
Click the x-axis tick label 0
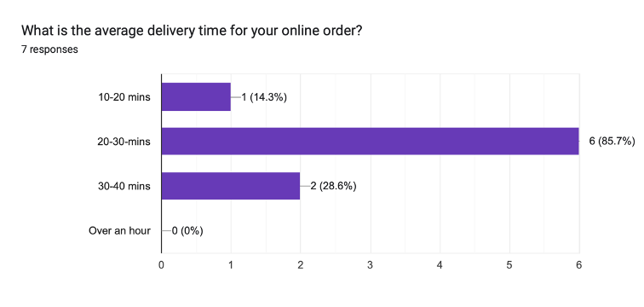pos(161,265)
